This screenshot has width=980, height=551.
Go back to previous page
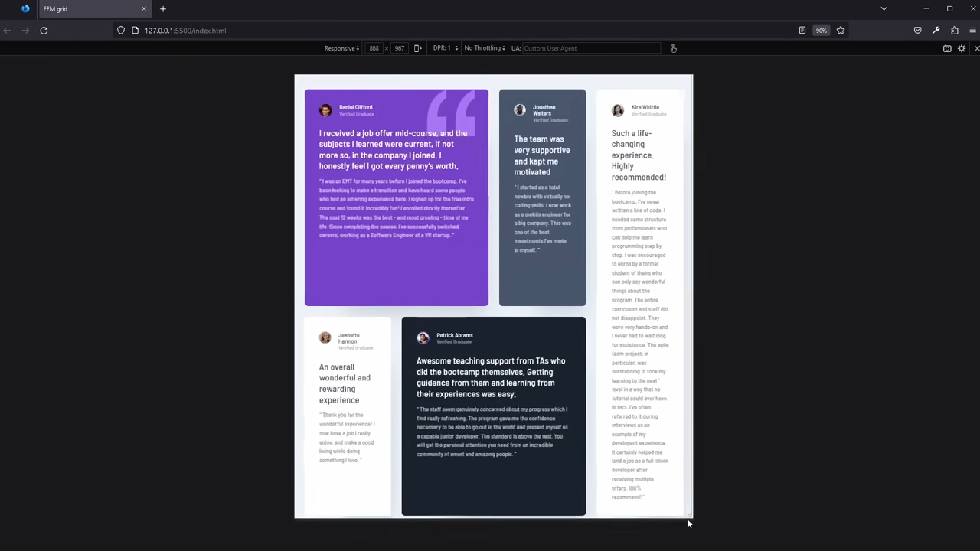pos(7,31)
